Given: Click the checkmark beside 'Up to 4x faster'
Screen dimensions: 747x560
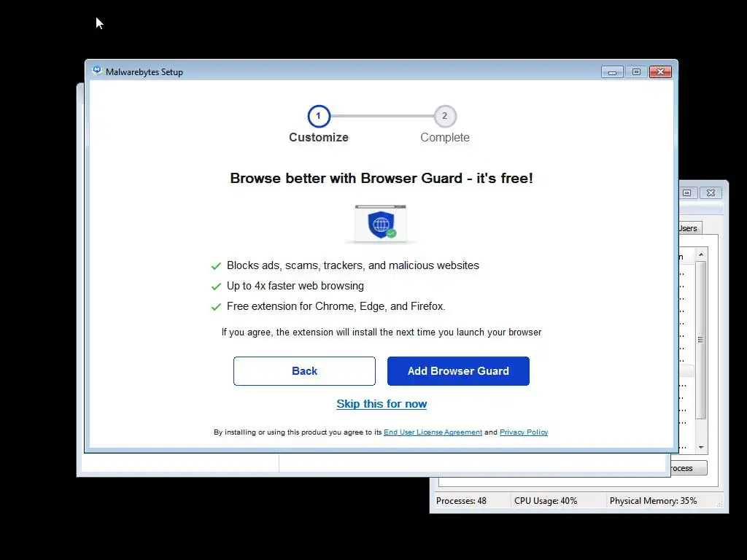Looking at the screenshot, I should point(216,287).
